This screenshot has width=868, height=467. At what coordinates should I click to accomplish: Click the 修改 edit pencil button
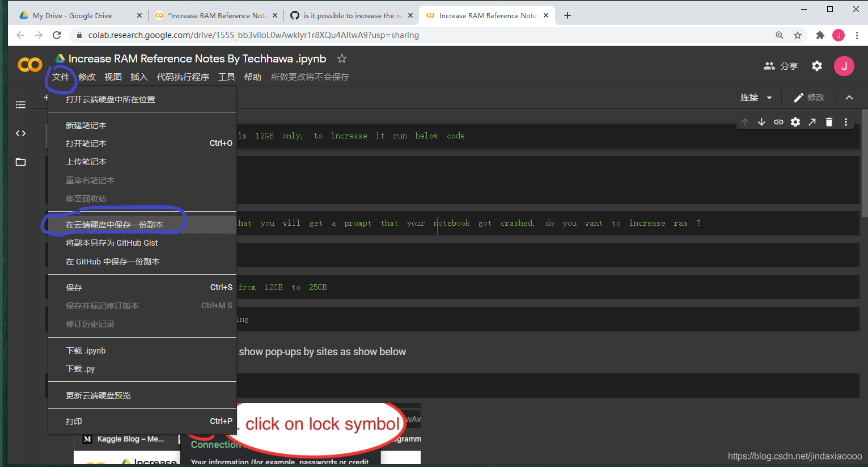808,97
